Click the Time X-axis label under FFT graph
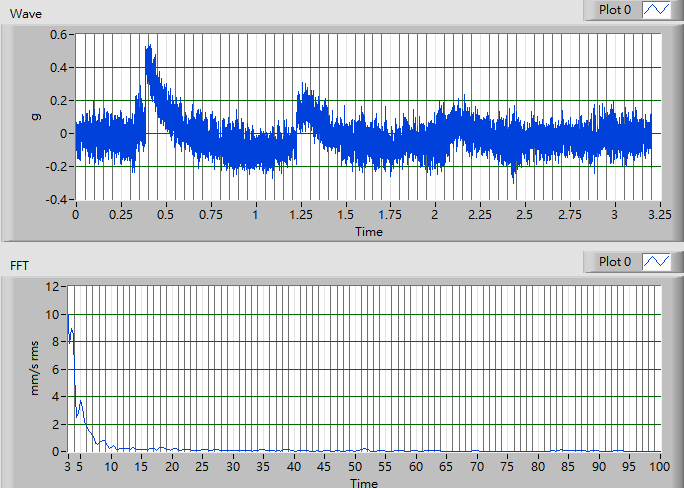Viewport: 684px width, 488px height. click(x=364, y=483)
